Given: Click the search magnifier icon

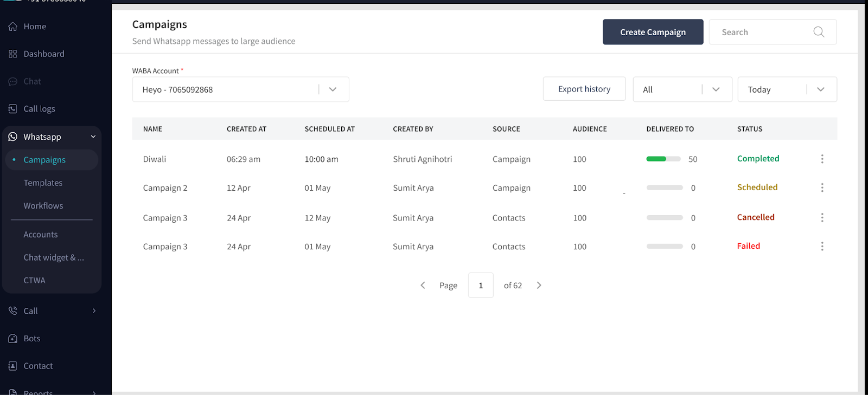Looking at the screenshot, I should point(819,32).
